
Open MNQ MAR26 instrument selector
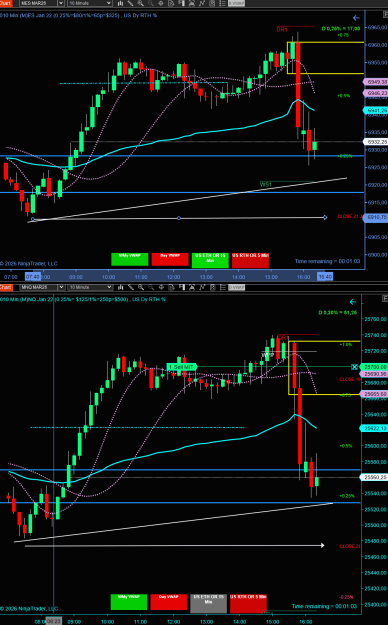tap(39, 287)
